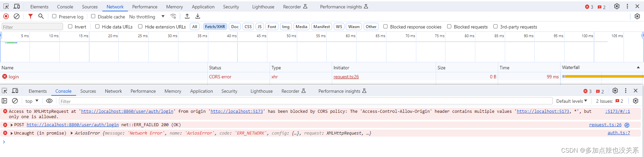644x157 pixels.
Task: Select the inspect element icon in upper DevTools
Action: tap(6, 6)
